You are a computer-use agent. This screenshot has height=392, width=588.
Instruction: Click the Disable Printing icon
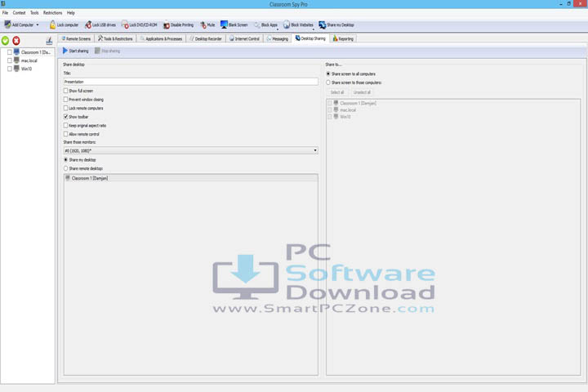[x=167, y=25]
